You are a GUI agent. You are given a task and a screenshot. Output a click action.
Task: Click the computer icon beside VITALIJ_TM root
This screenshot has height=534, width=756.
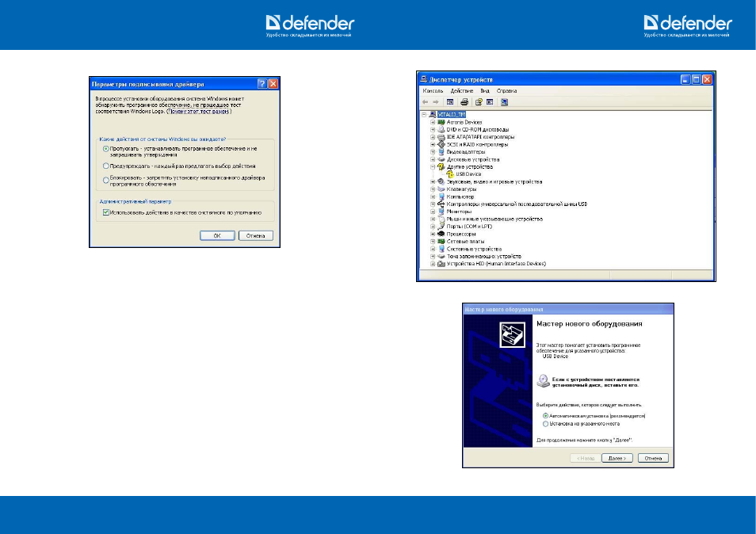(x=433, y=115)
